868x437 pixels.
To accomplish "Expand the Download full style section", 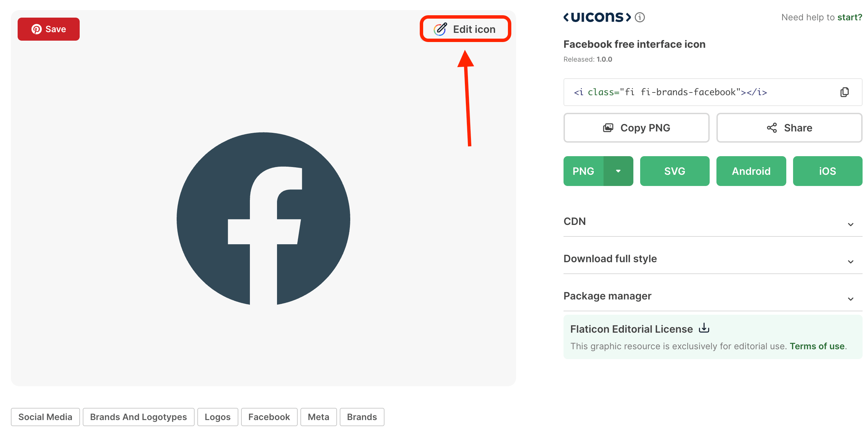I will (713, 259).
